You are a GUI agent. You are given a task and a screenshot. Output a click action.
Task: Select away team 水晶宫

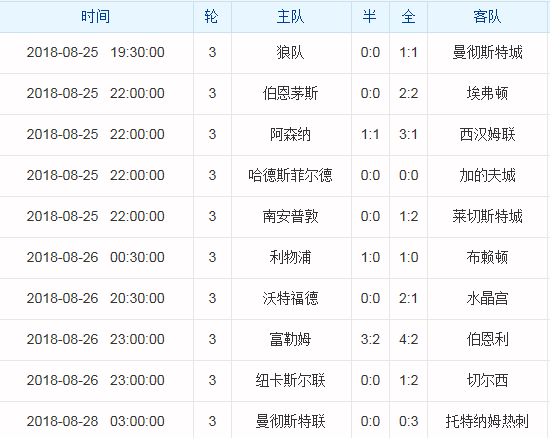(x=487, y=299)
